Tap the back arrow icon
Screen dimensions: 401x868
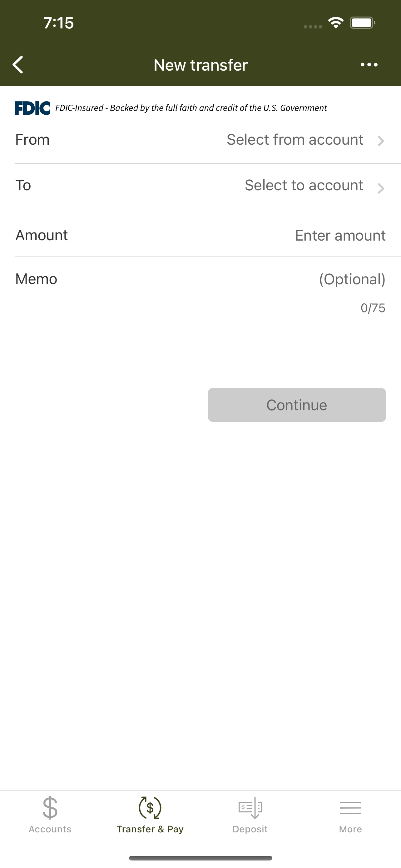18,65
